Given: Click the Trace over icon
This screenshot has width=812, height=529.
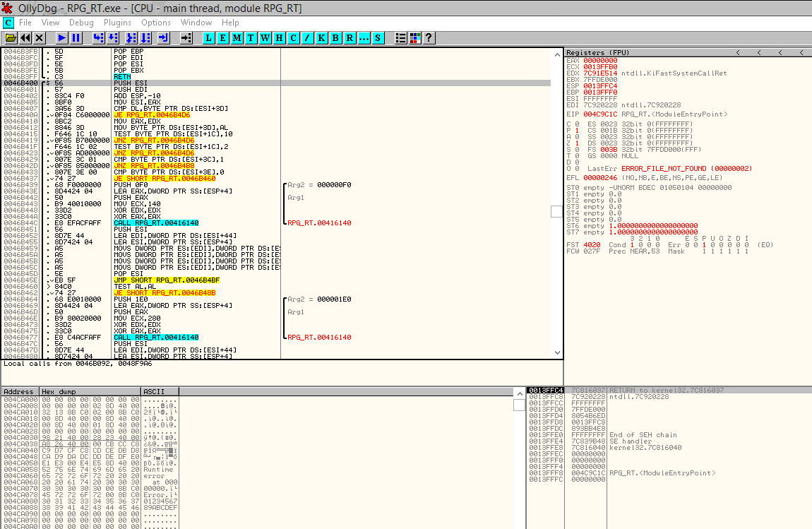Looking at the screenshot, I should click(x=146, y=38).
